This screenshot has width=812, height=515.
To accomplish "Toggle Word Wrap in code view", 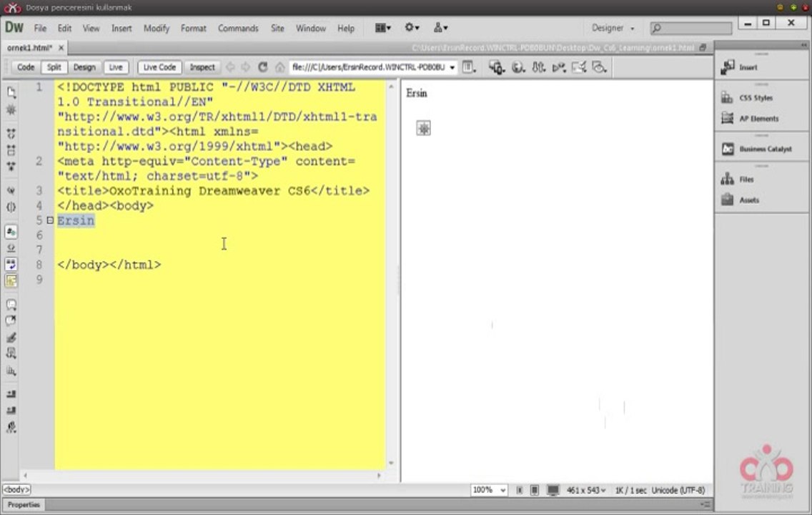I will pos(11,264).
